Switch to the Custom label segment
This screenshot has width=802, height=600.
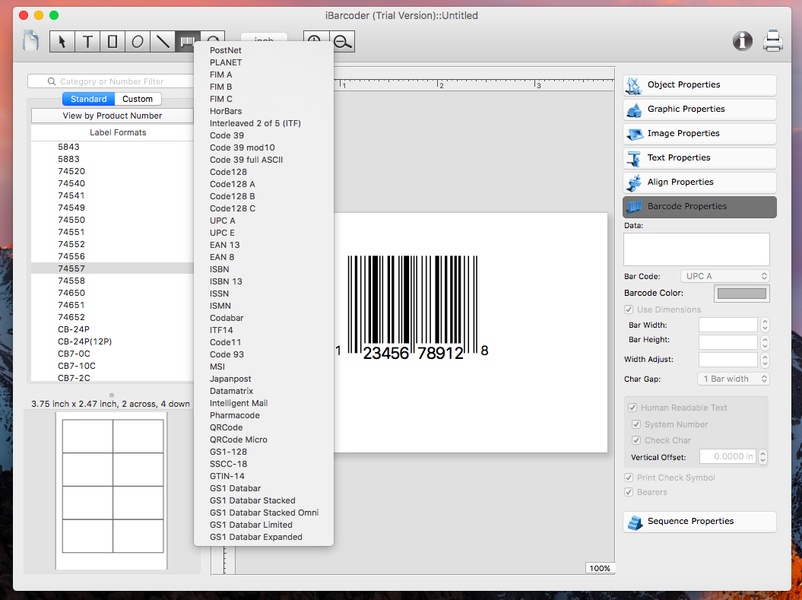coord(137,99)
